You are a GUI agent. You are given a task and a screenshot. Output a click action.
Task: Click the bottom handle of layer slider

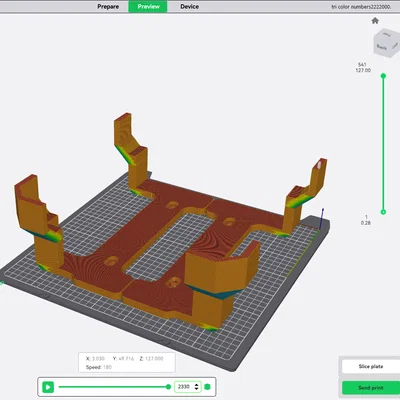383,212
